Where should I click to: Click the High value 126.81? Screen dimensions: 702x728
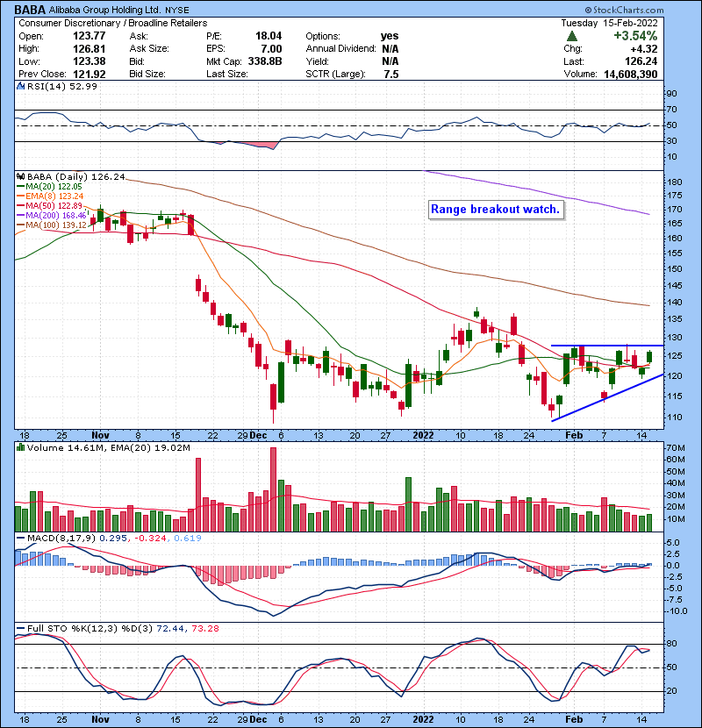coord(89,48)
